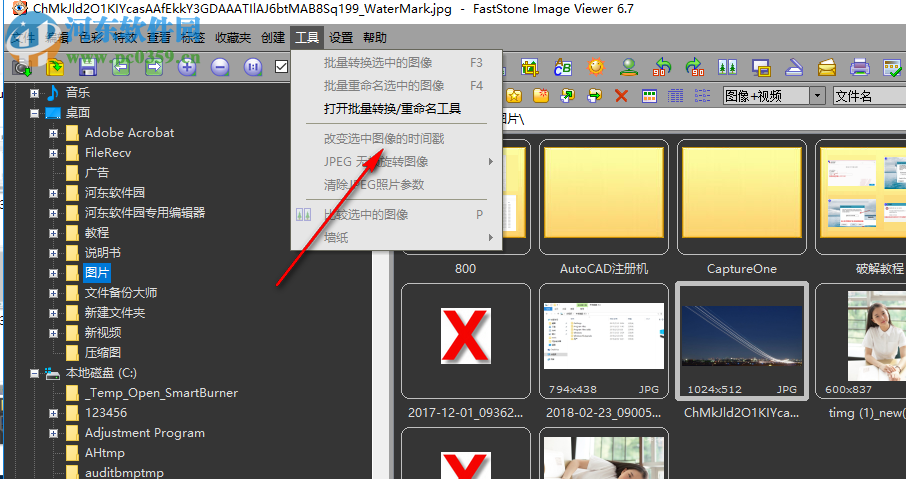The width and height of the screenshot is (906, 479).
Task: Select the AHtmp folder
Action: [105, 453]
